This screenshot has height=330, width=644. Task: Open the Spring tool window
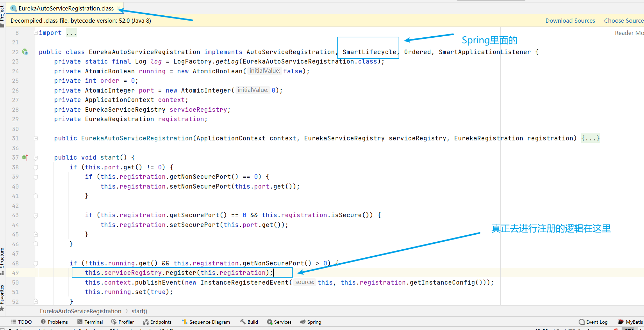pyautogui.click(x=310, y=322)
